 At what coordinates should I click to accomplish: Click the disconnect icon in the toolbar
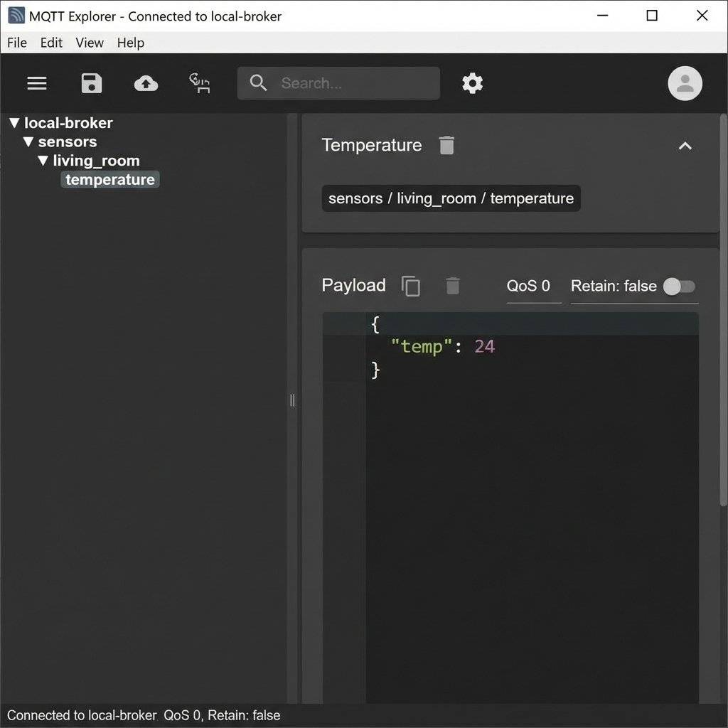(x=199, y=83)
